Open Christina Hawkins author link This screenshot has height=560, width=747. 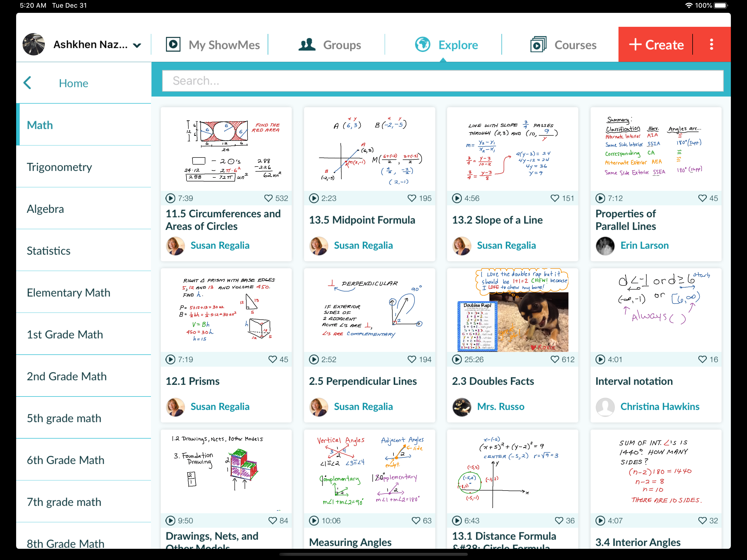(660, 407)
